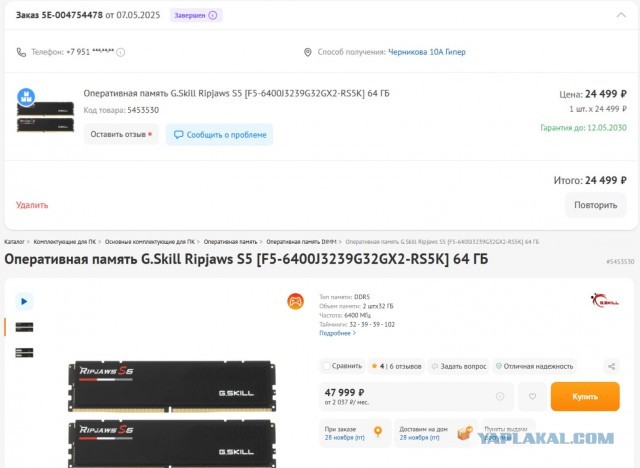The image size is (640, 468).
Task: Open Комплектующие для ПК breadcrumb
Action: pyautogui.click(x=64, y=242)
